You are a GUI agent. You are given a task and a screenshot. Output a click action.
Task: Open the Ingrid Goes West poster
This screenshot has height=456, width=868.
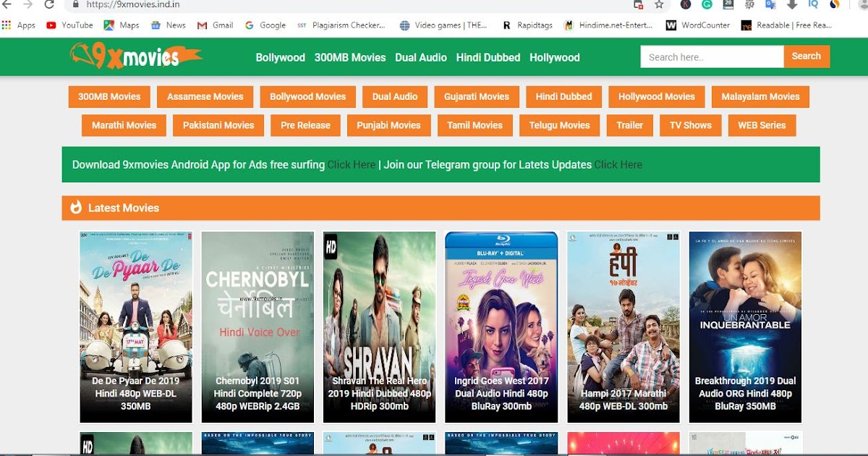(501, 327)
